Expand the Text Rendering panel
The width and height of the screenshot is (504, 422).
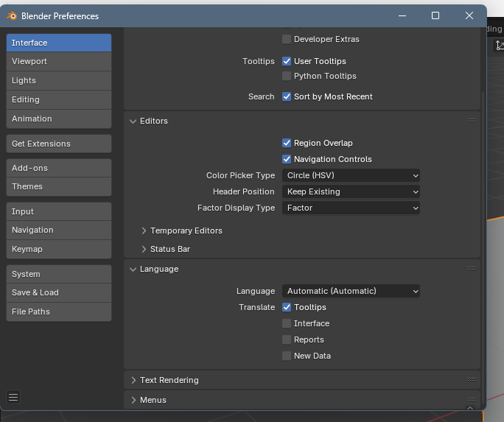click(133, 380)
